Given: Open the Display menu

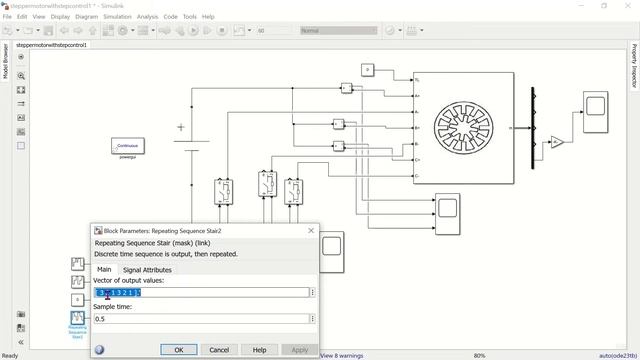Looking at the screenshot, I should click(x=60, y=17).
